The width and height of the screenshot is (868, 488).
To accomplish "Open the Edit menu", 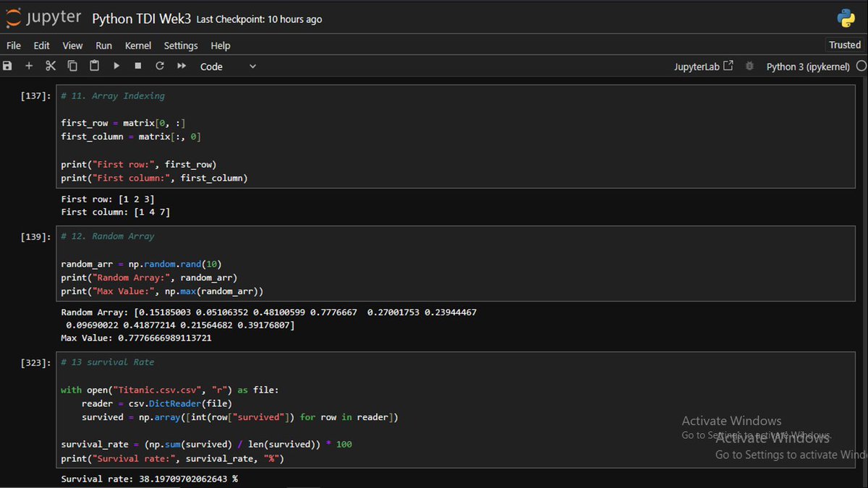I will [42, 46].
